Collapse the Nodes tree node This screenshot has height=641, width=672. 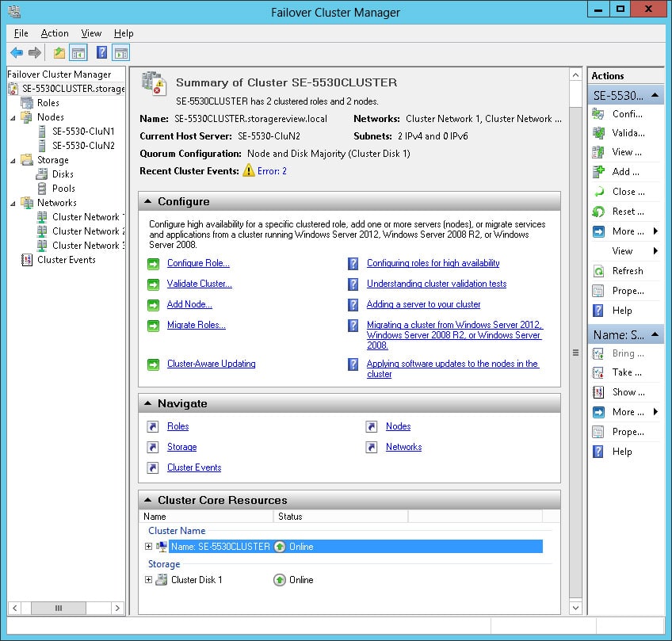(x=13, y=118)
